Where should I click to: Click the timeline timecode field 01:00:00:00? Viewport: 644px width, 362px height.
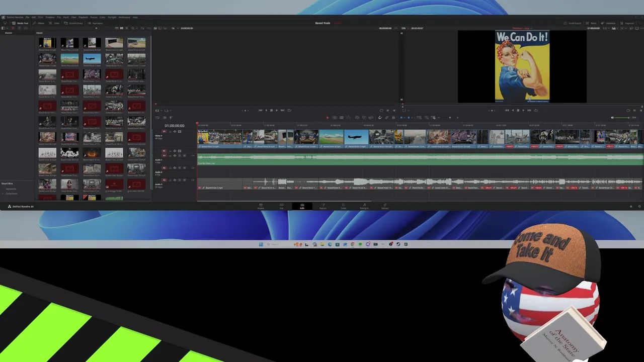(x=174, y=126)
